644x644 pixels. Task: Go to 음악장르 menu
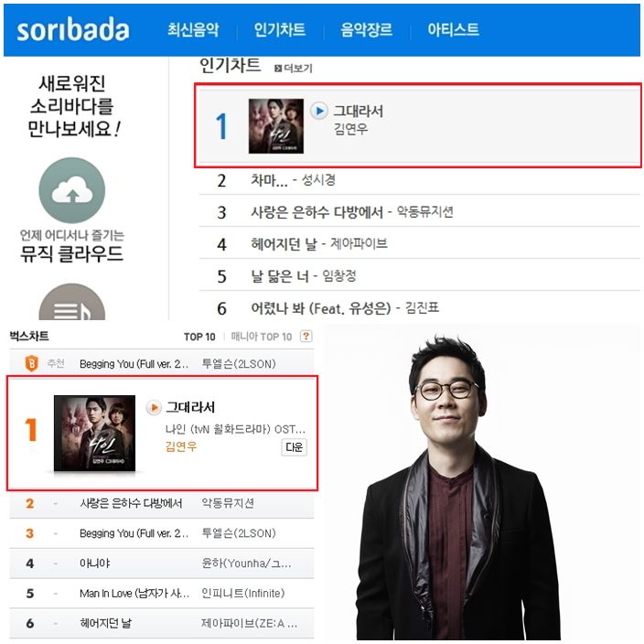366,29
